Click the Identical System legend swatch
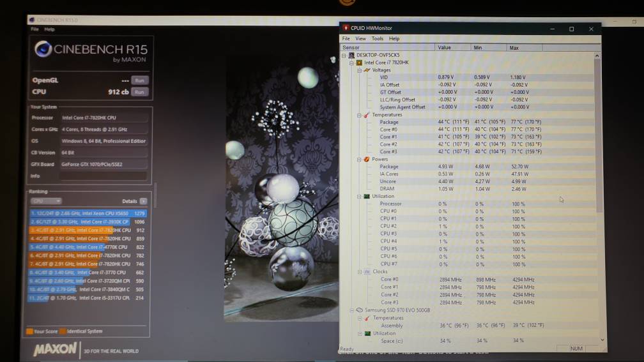 click(63, 331)
